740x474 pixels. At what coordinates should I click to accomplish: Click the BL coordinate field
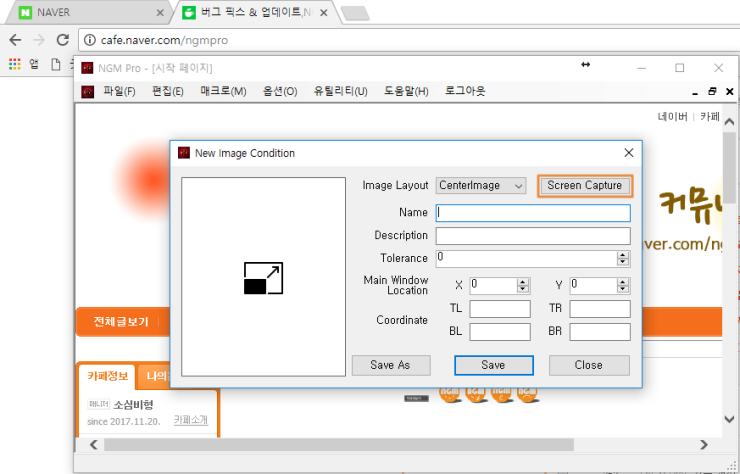(x=500, y=332)
